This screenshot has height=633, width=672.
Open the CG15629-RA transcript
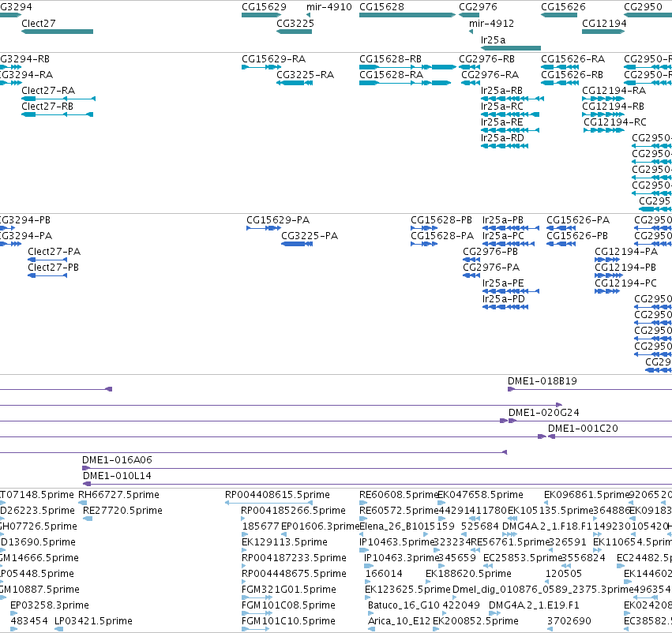(x=261, y=67)
